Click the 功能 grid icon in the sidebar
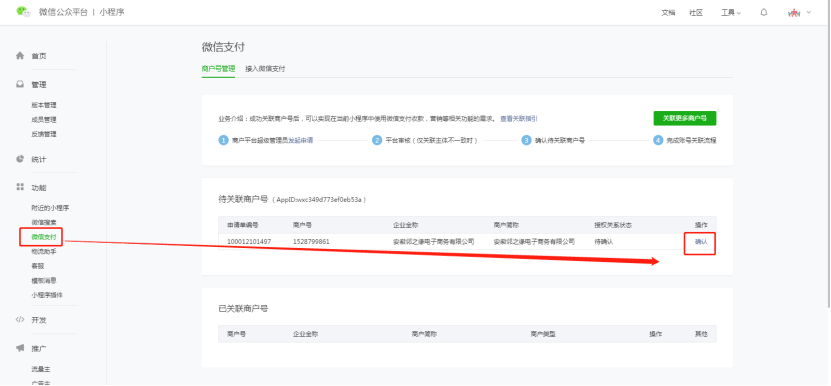 [x=20, y=187]
